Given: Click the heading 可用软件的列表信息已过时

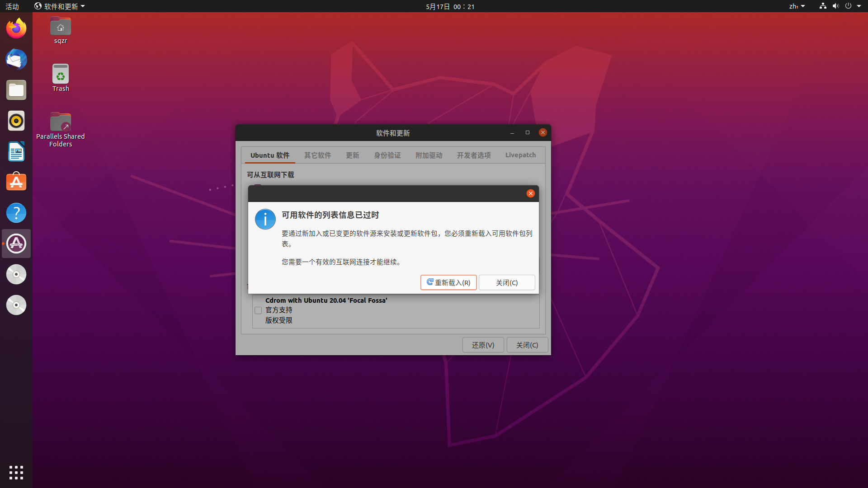Looking at the screenshot, I should click(330, 215).
